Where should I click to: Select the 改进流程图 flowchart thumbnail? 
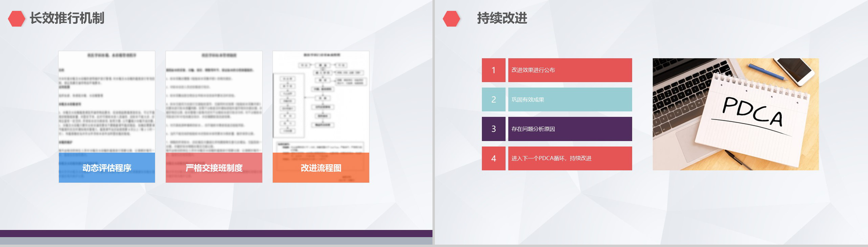click(x=321, y=116)
